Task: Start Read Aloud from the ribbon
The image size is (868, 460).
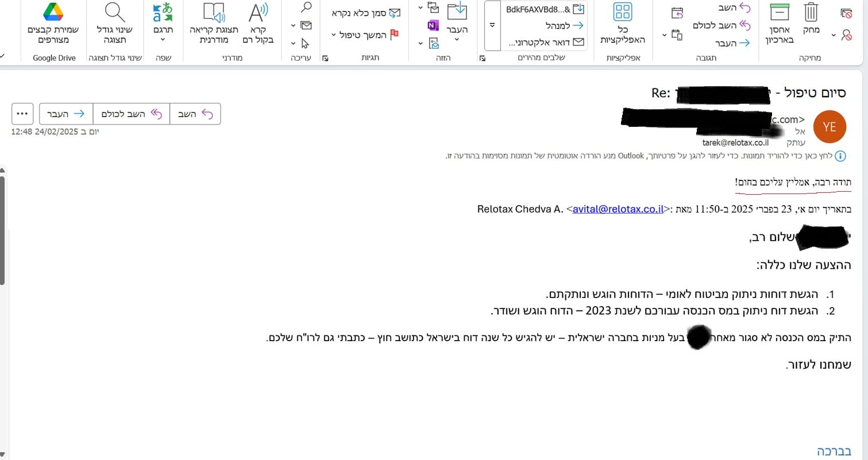Action: tap(258, 13)
